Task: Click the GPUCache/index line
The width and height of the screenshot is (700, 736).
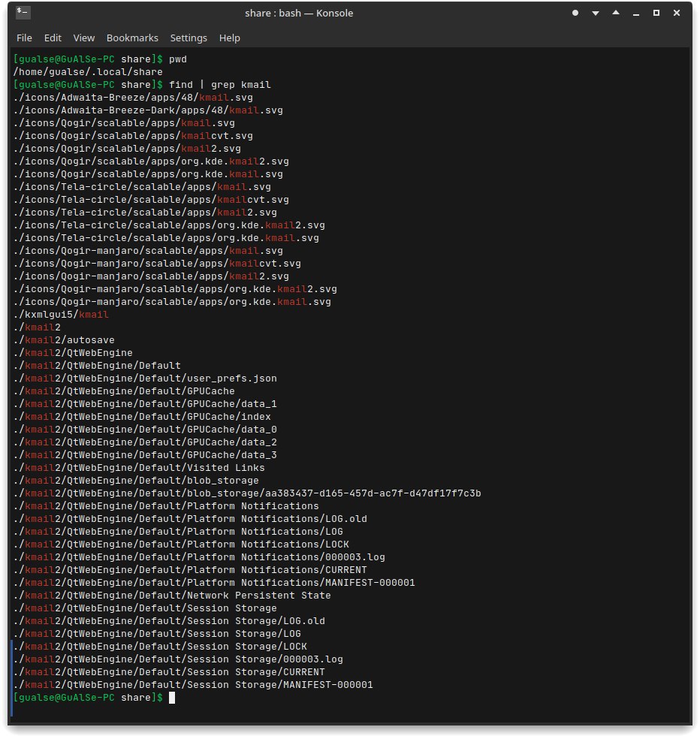Action: point(142,416)
